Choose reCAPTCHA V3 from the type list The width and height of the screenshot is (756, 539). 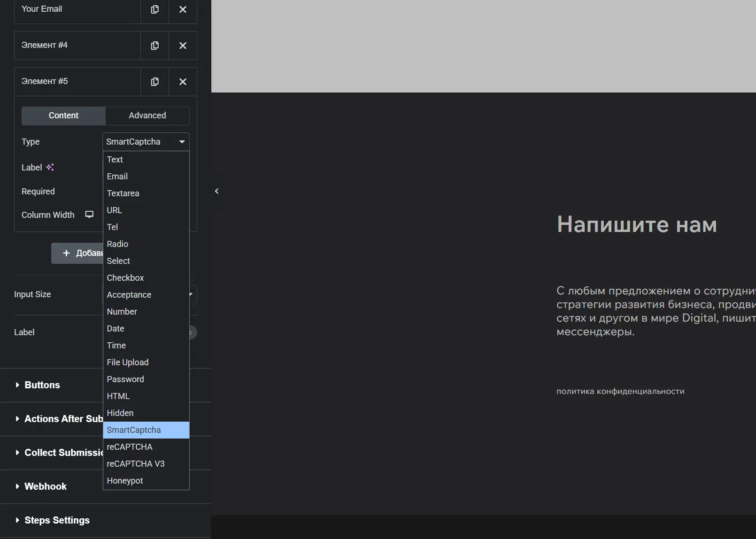click(x=136, y=464)
